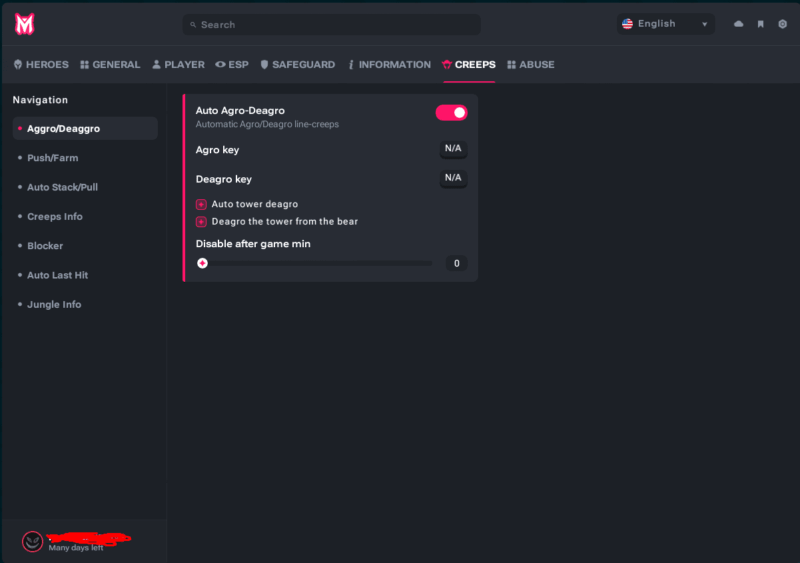The width and height of the screenshot is (800, 563).
Task: Click the user avatar smiley icon
Action: pos(32,541)
